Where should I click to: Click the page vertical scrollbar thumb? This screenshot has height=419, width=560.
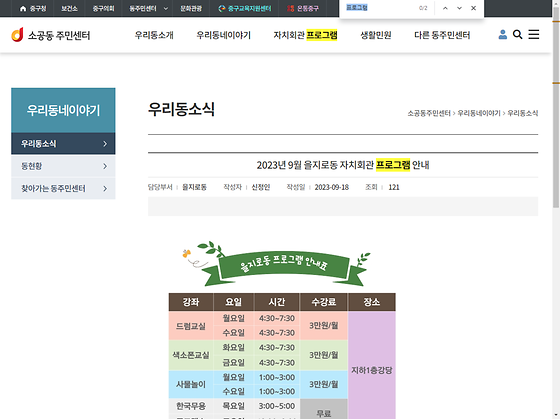coord(556,107)
